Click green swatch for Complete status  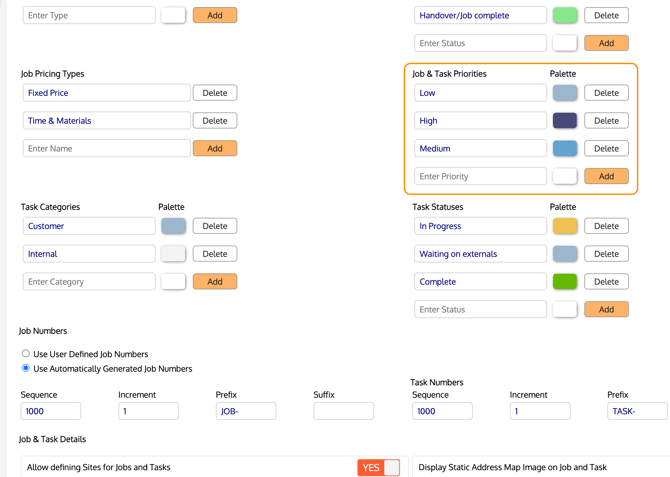(565, 282)
